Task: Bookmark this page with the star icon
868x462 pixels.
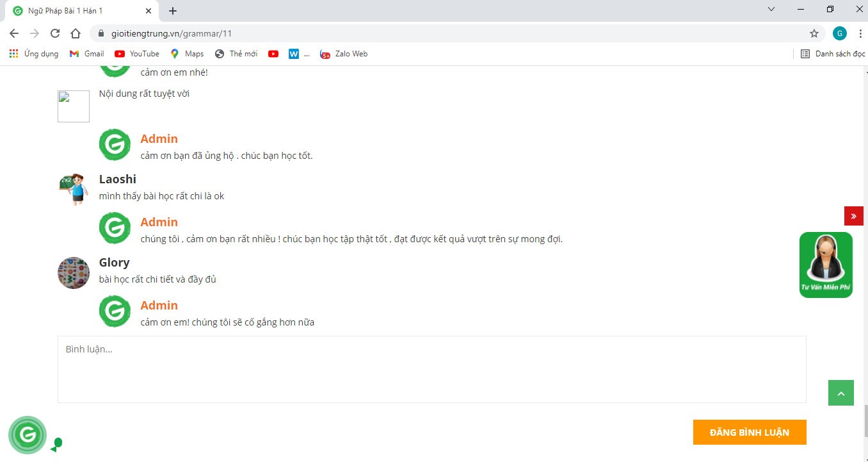Action: click(x=814, y=33)
